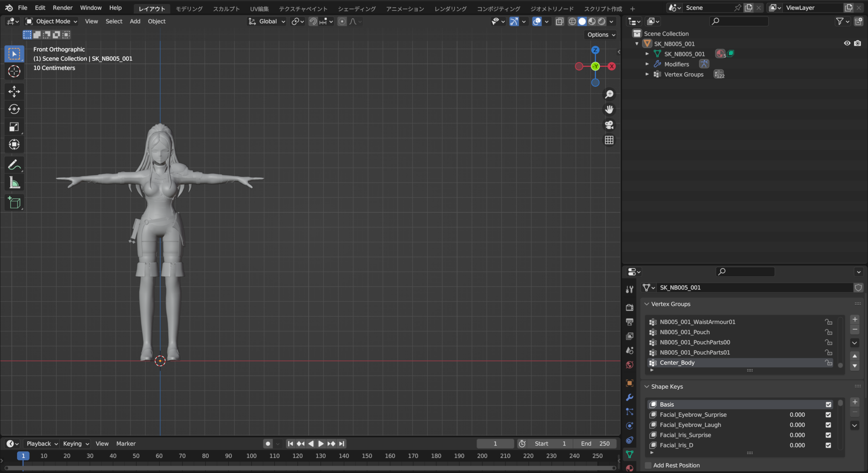868x473 pixels.
Task: Open the Object Data mesh properties tab
Action: 629,454
